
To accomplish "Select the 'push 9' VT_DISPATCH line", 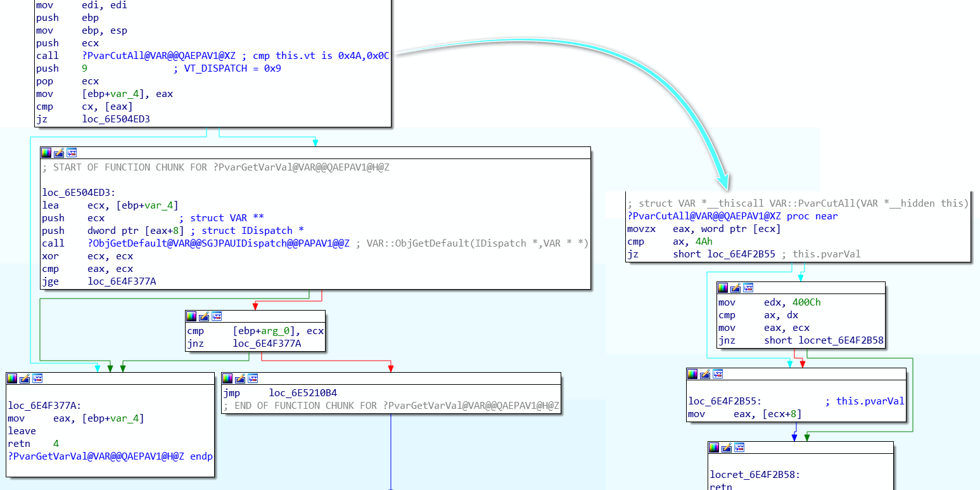I will tap(158, 68).
